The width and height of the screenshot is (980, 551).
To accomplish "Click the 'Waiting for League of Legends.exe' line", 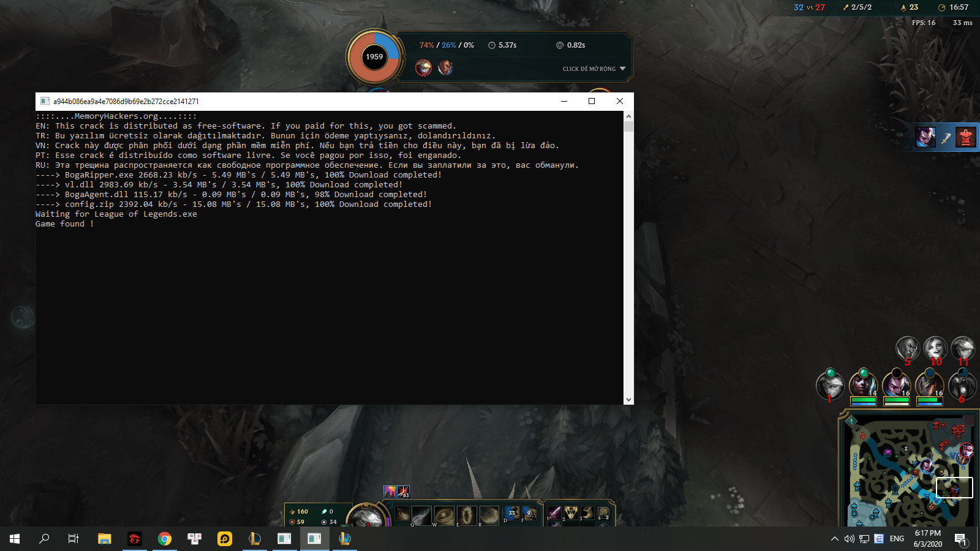I will 116,214.
